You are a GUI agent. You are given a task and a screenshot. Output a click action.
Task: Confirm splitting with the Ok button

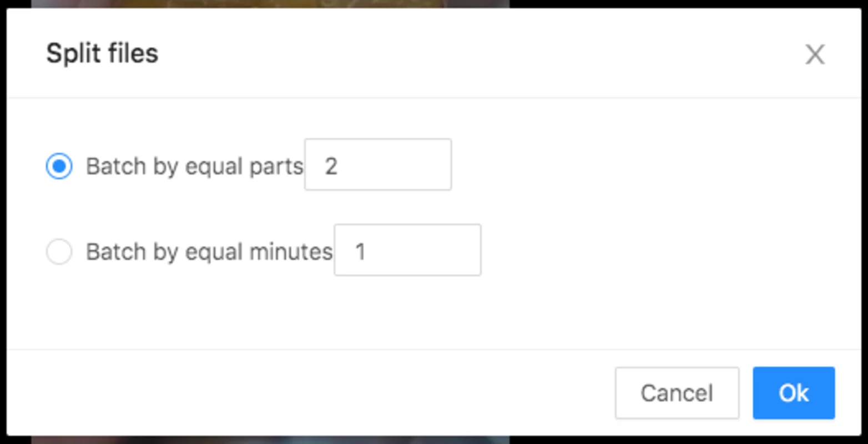tap(794, 393)
